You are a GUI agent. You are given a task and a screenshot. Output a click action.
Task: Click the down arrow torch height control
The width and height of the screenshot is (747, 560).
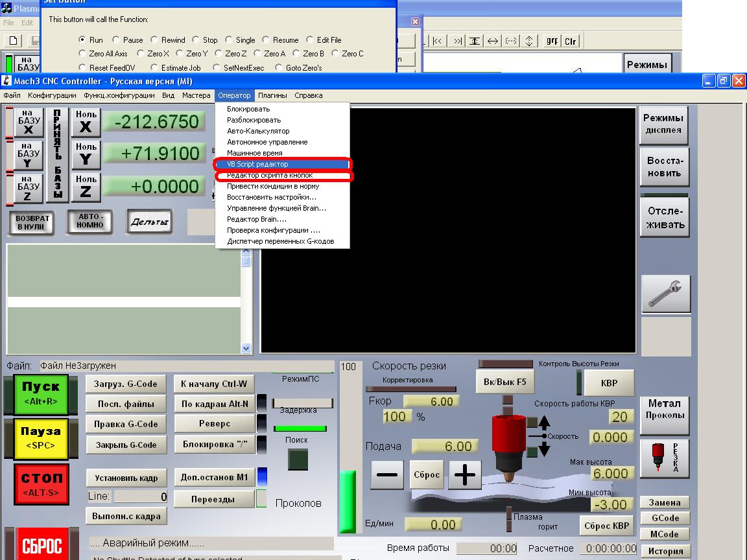(x=544, y=449)
